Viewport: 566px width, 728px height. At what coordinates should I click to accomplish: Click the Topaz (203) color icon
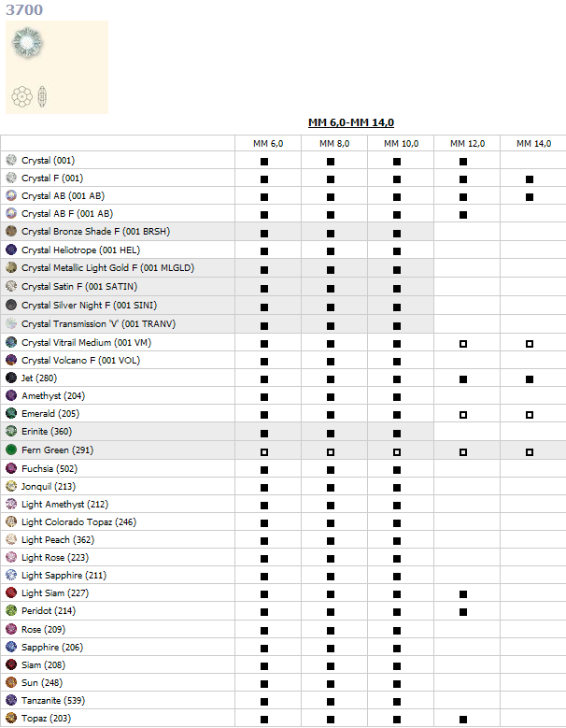point(11,719)
